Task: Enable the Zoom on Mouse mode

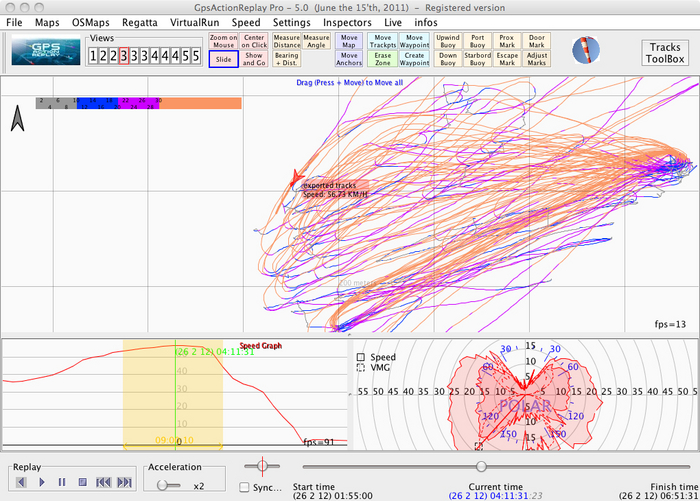Action: coord(224,41)
